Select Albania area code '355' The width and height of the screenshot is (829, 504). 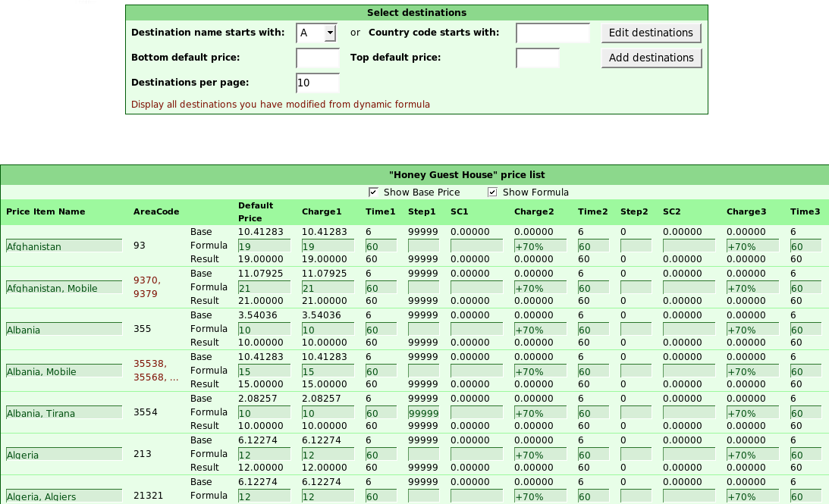143,329
